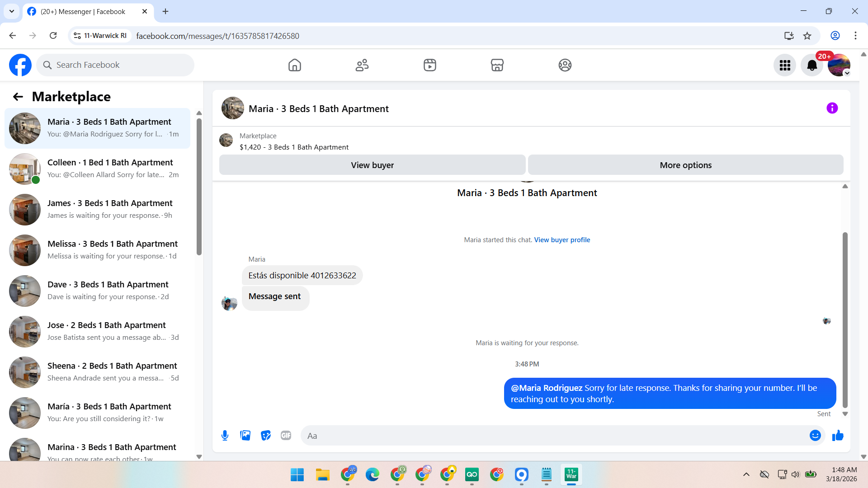Viewport: 868px width, 488px height.
Task: Show hidden system tray icons
Action: [746, 474]
